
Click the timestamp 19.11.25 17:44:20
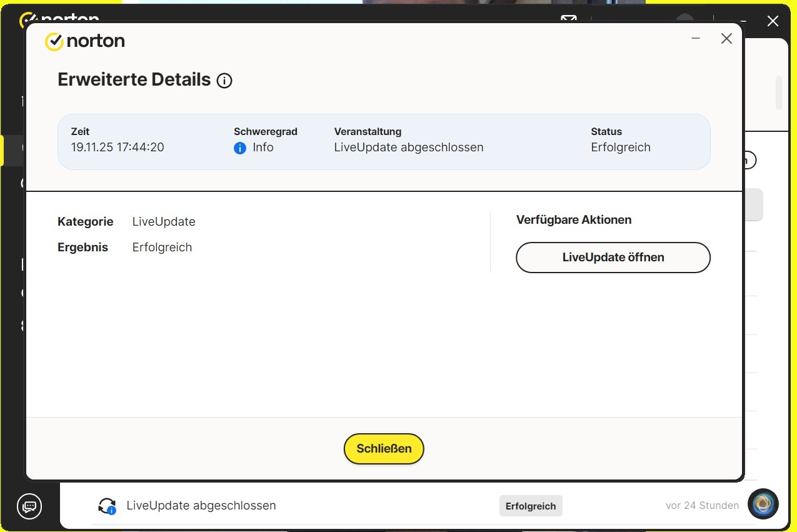click(118, 148)
